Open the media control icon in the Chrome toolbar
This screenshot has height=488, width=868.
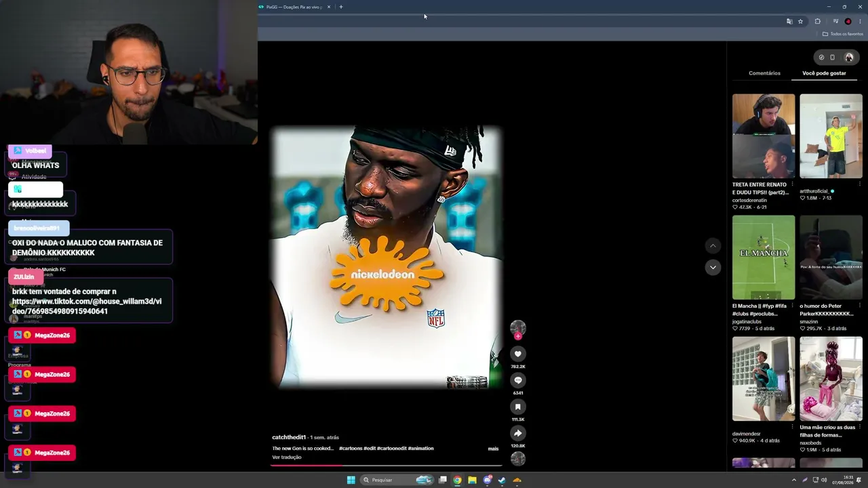click(x=835, y=22)
